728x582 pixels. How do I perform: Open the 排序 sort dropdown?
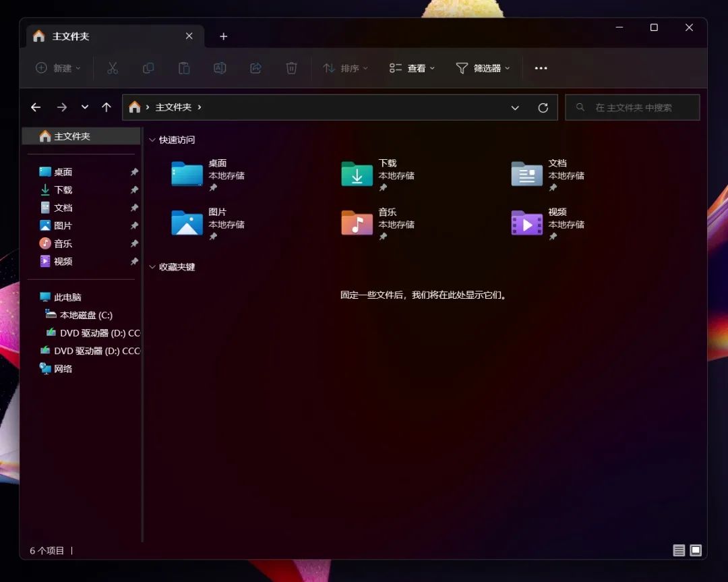click(345, 68)
